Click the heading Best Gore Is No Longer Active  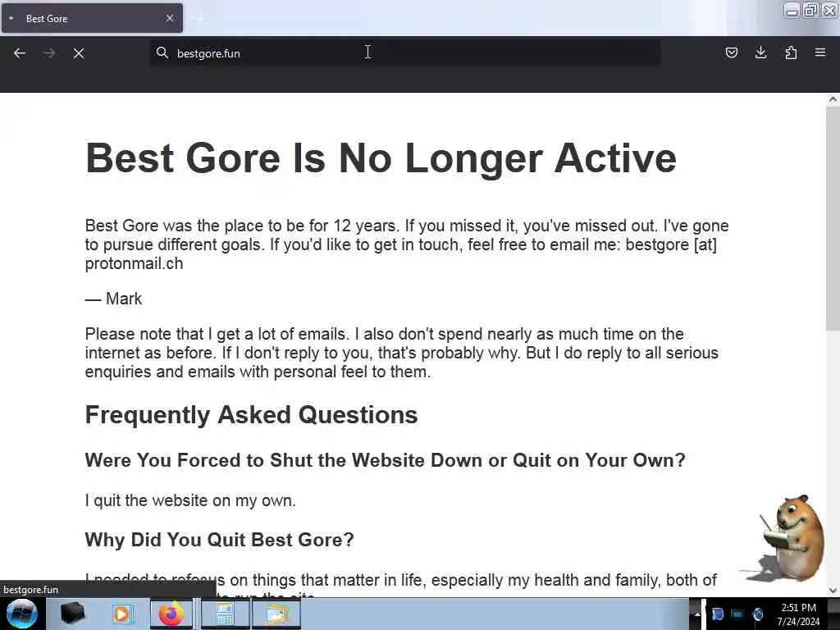[x=381, y=158]
